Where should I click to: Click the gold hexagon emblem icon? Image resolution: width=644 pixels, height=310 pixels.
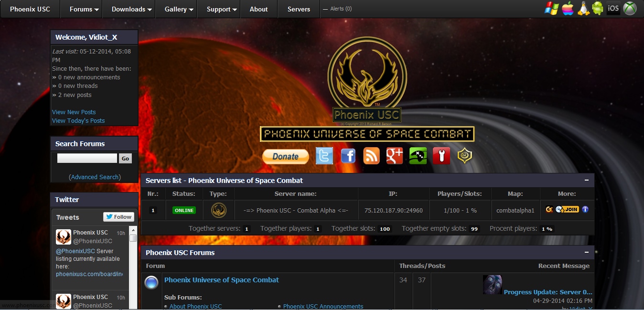tap(464, 156)
